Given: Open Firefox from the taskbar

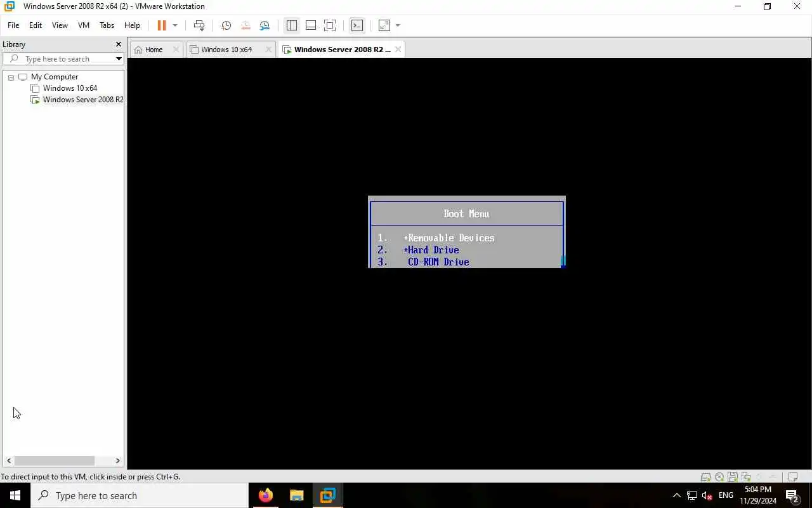Looking at the screenshot, I should [x=266, y=495].
